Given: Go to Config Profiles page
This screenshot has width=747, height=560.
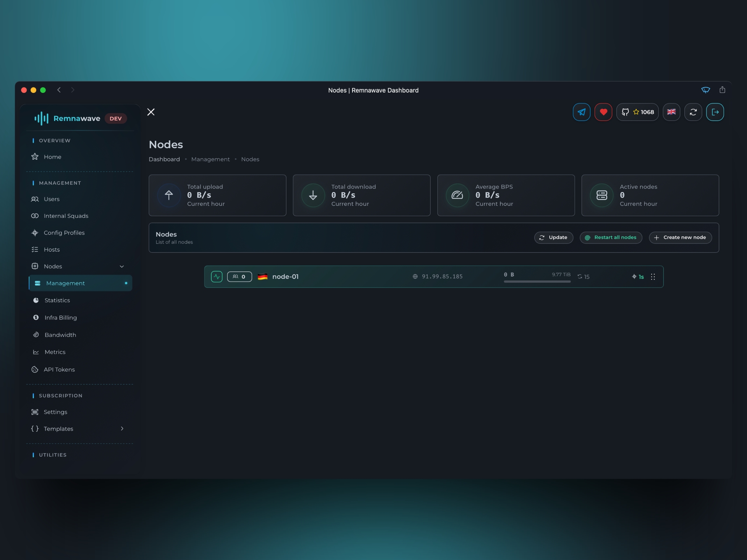Looking at the screenshot, I should pos(64,233).
